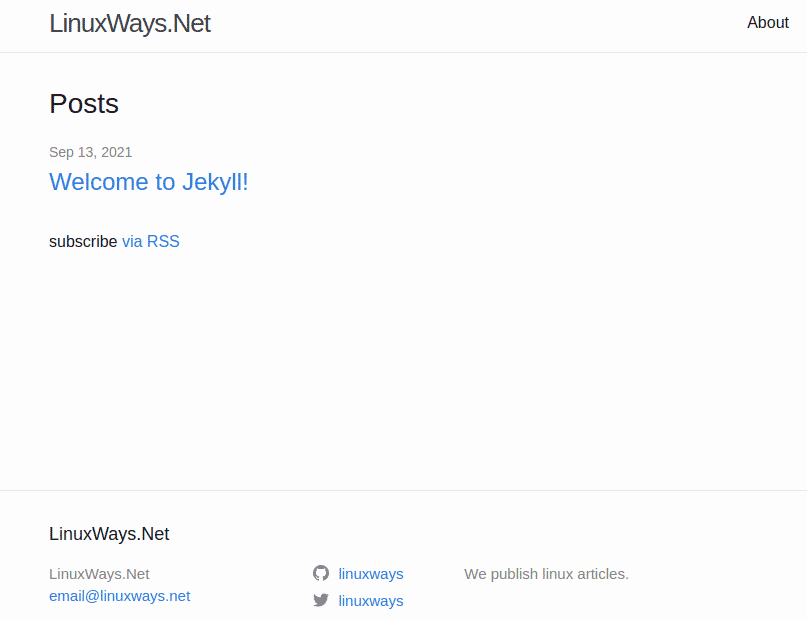Subscribe via RSS link

pos(151,241)
